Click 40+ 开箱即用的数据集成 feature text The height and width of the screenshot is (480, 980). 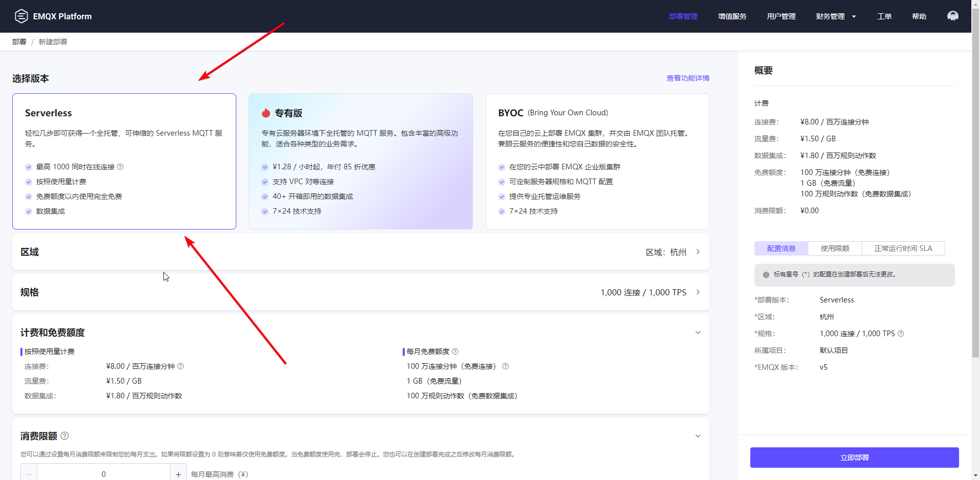pyautogui.click(x=313, y=196)
